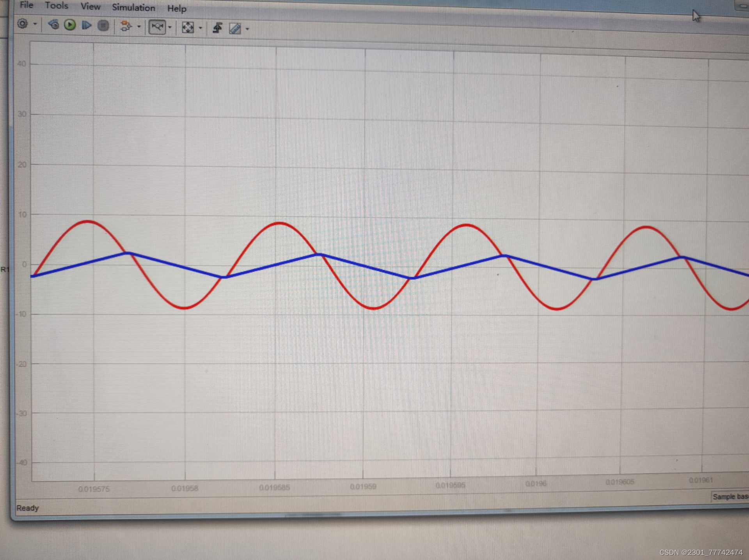Click the x-axis label '0.019605'
The height and width of the screenshot is (560, 749).
[x=620, y=482]
